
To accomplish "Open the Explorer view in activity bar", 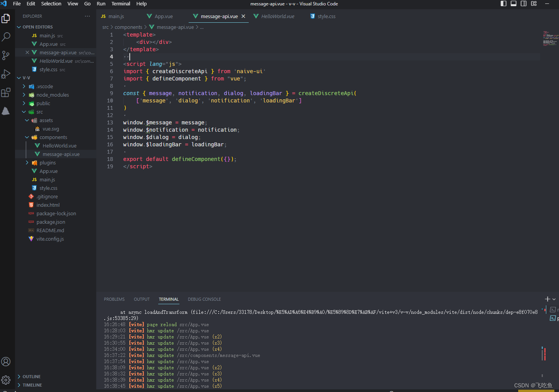I will tap(6, 18).
